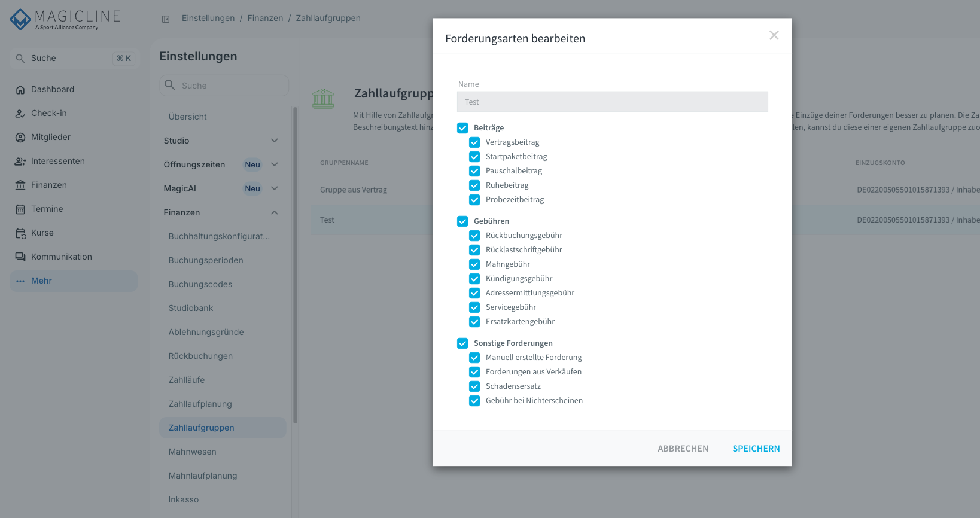The width and height of the screenshot is (980, 518).
Task: Click the Speichern button
Action: pyautogui.click(x=756, y=449)
